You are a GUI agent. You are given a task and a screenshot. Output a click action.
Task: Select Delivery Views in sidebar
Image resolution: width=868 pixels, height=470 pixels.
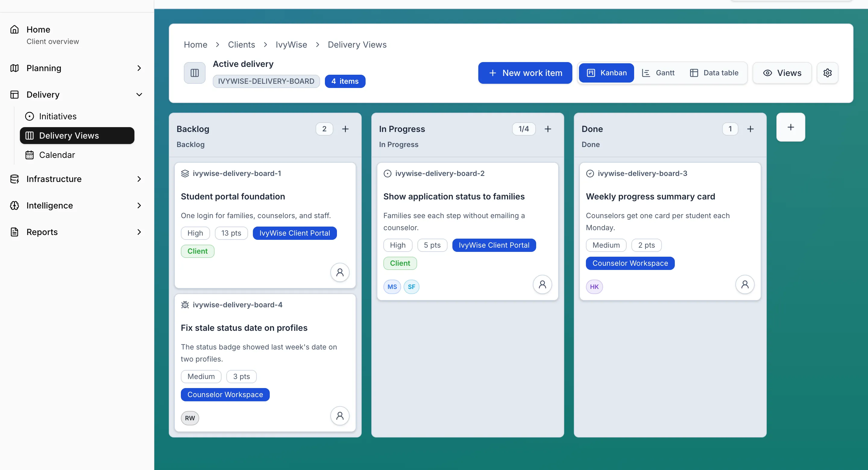coord(77,136)
